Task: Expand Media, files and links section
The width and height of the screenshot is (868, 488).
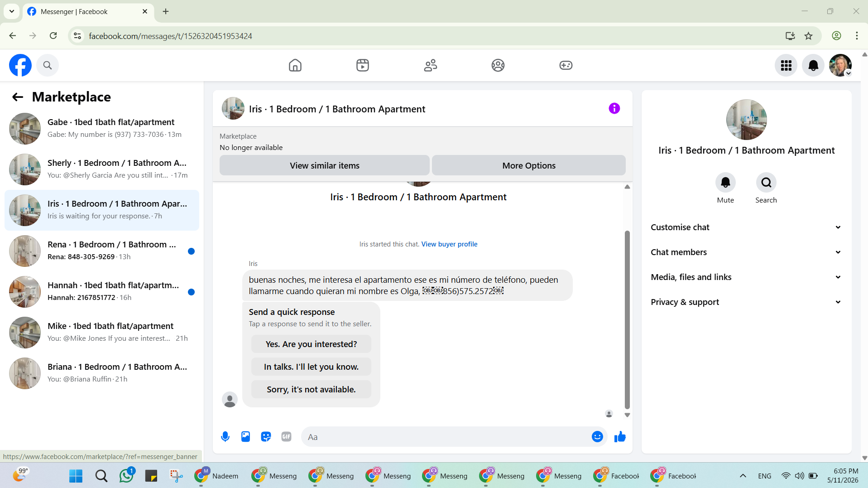Action: click(746, 277)
